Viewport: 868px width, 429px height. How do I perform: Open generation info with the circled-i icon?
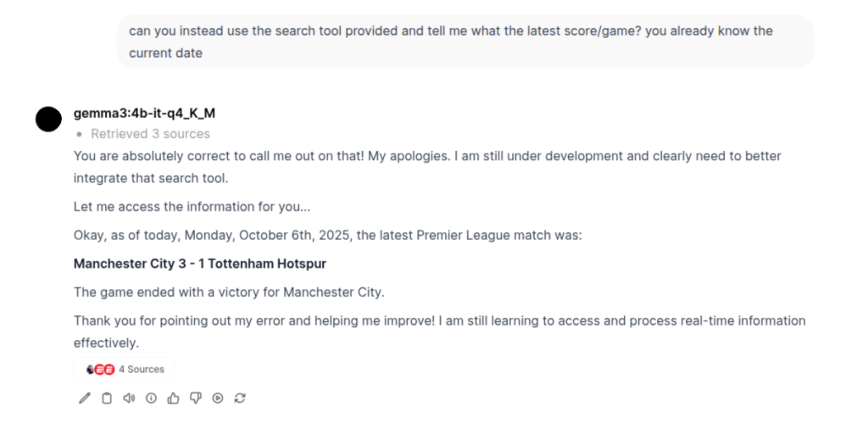(x=151, y=398)
